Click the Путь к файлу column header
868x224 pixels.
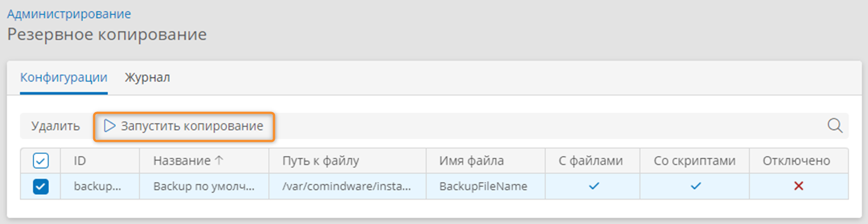[x=321, y=161]
